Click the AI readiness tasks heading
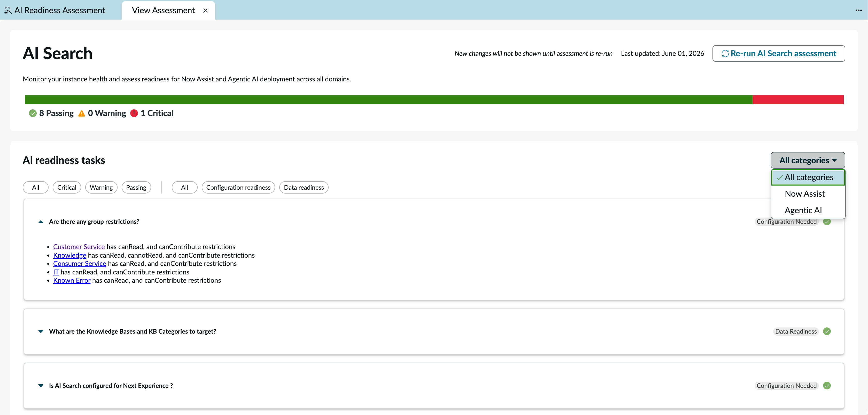Screen dimensions: 868x415 [64, 160]
